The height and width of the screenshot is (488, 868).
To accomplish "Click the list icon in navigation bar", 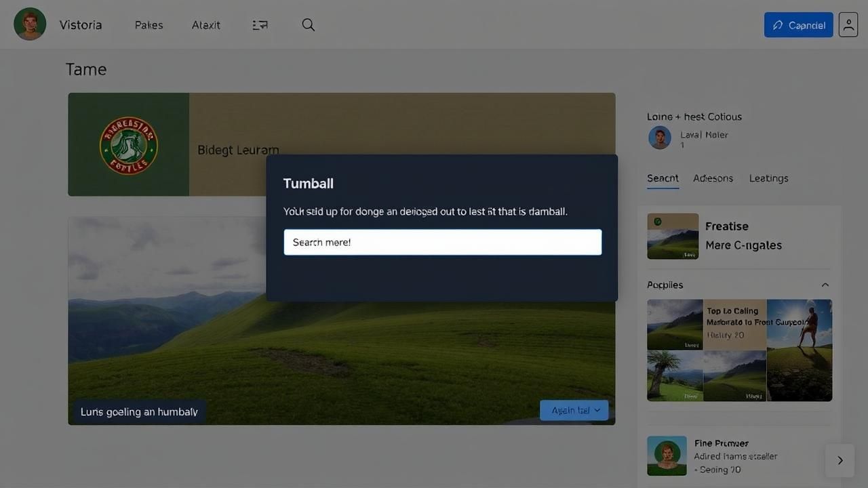I will 260,25.
